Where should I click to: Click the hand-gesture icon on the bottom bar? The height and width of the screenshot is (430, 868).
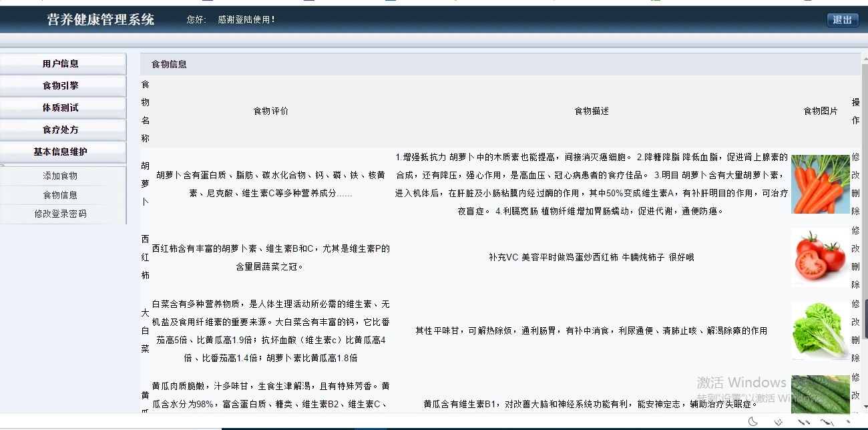click(x=778, y=421)
